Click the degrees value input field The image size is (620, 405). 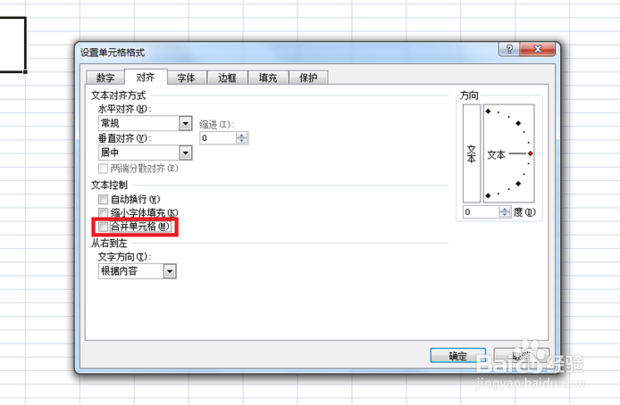tap(481, 212)
